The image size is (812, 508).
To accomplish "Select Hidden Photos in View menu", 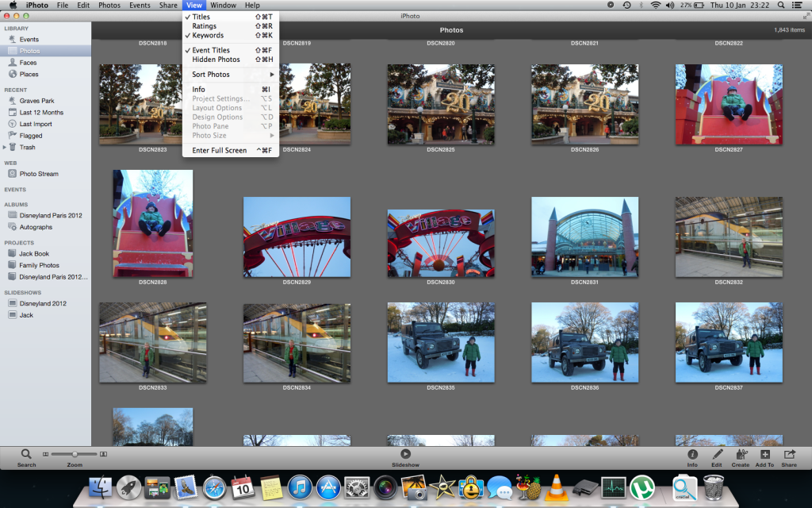I will pyautogui.click(x=216, y=60).
